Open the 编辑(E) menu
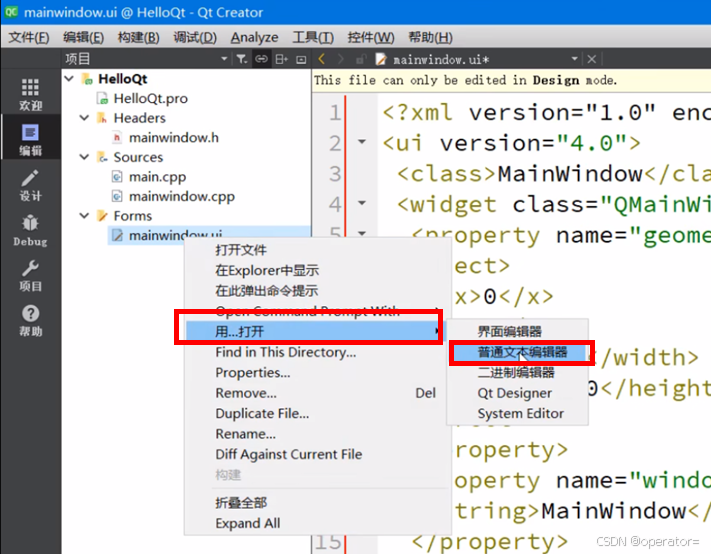 coord(83,37)
